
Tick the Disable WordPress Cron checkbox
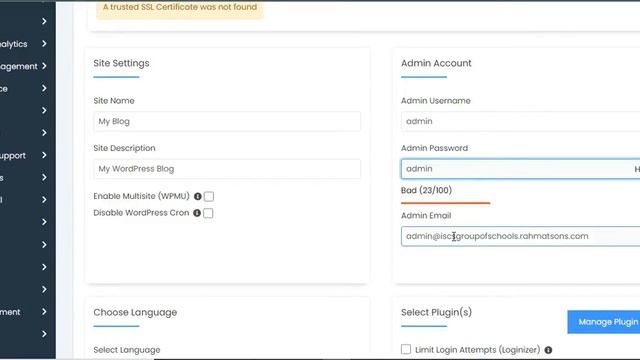pyautogui.click(x=208, y=213)
